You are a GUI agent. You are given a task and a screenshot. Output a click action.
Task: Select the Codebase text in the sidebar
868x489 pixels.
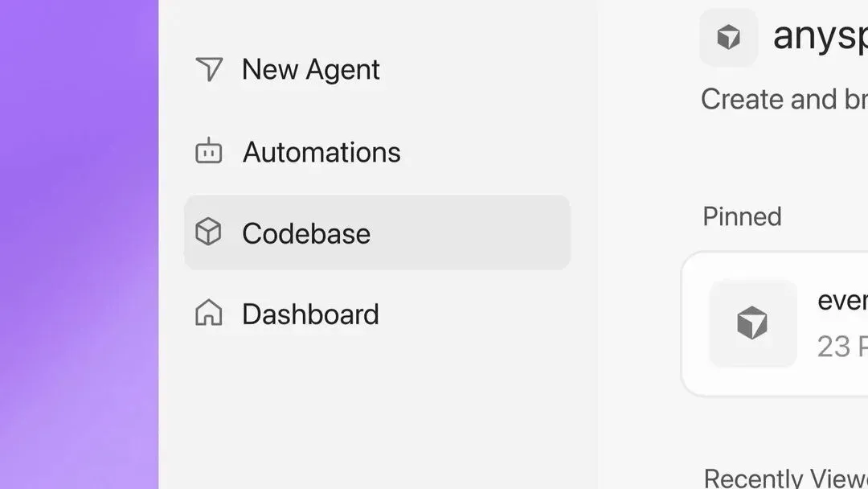306,233
